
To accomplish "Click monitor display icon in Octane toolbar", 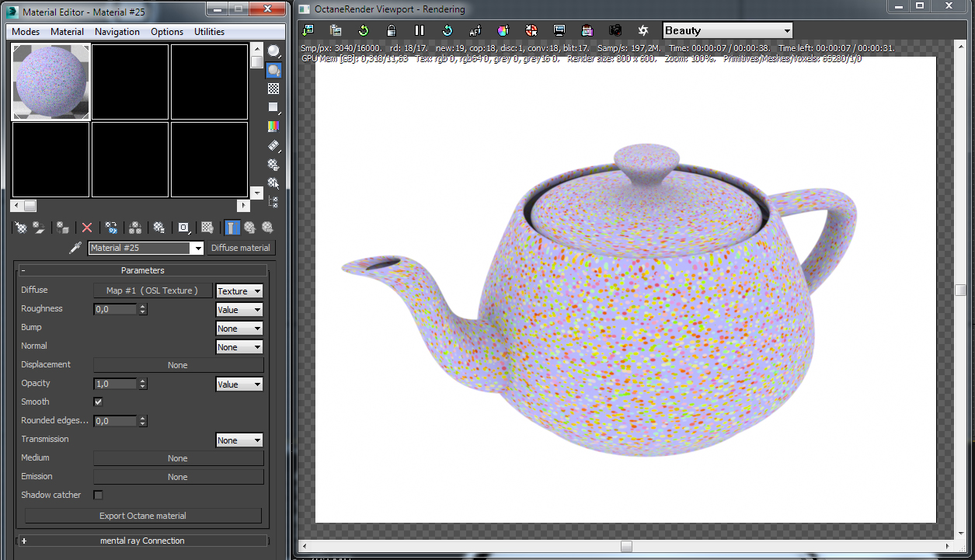I will [x=559, y=30].
